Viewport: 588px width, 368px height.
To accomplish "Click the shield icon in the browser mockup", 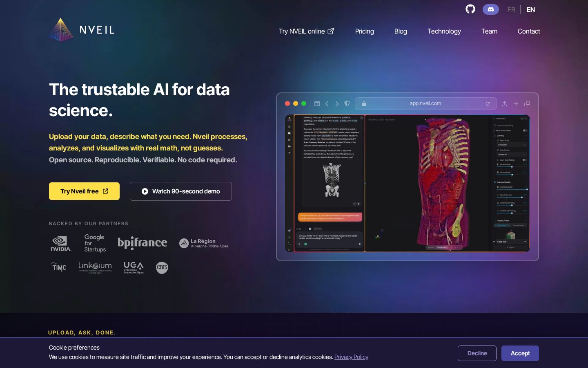I will point(347,103).
